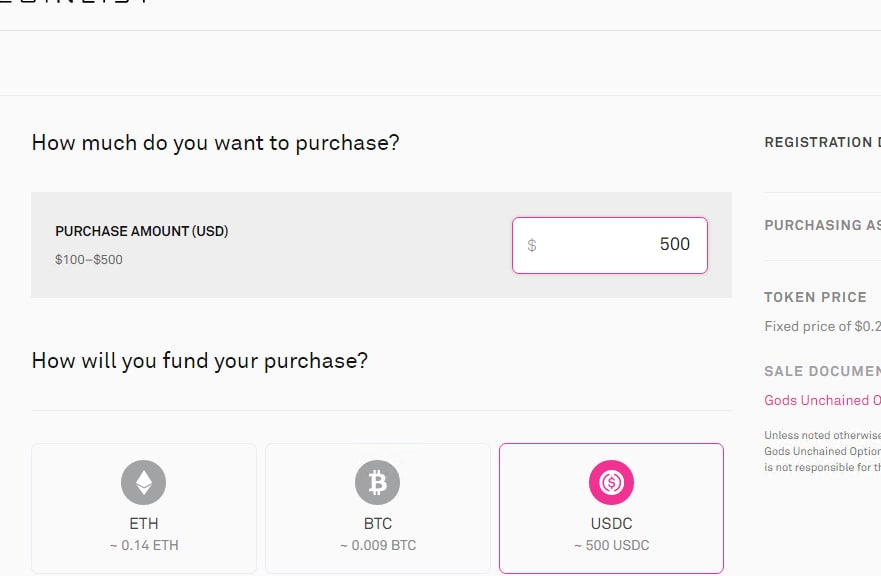Click the '$100–$500' limit range text
Viewport: 881px width, 576px height.
pyautogui.click(x=89, y=260)
